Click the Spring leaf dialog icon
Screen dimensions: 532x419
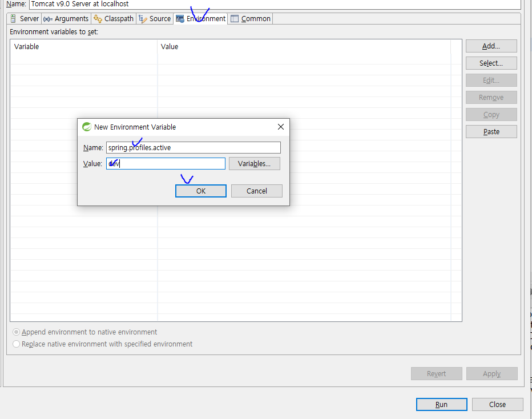click(x=87, y=127)
